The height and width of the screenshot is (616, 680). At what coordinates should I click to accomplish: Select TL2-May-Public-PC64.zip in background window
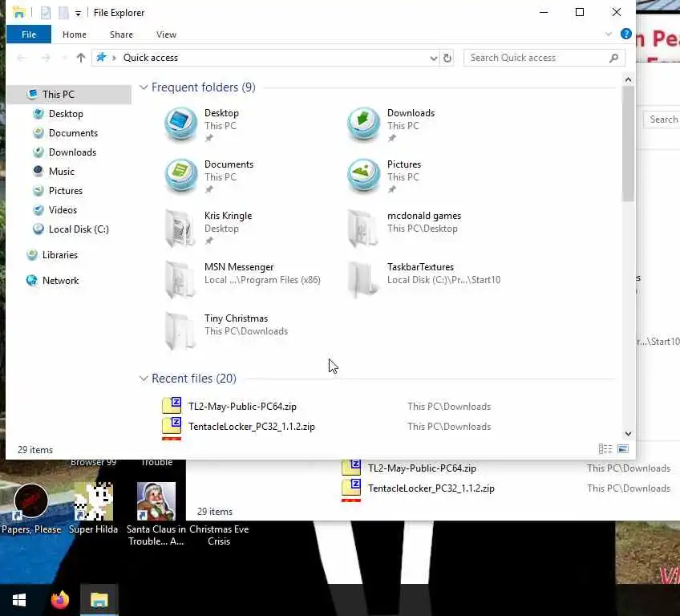(x=422, y=468)
